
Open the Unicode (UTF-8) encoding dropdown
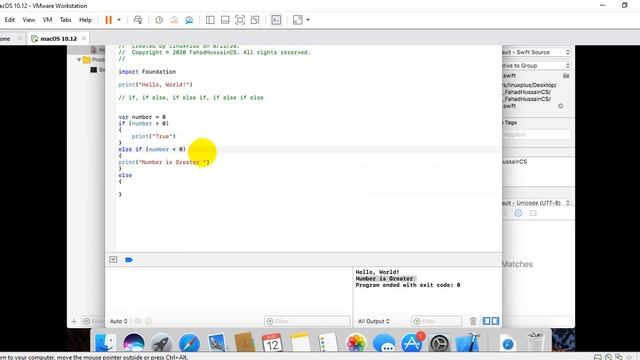[x=536, y=203]
